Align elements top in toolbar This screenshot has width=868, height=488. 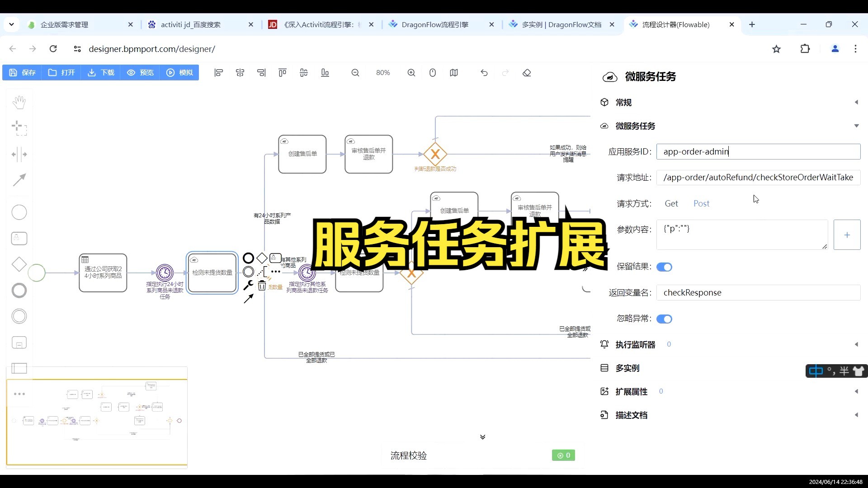click(x=283, y=73)
